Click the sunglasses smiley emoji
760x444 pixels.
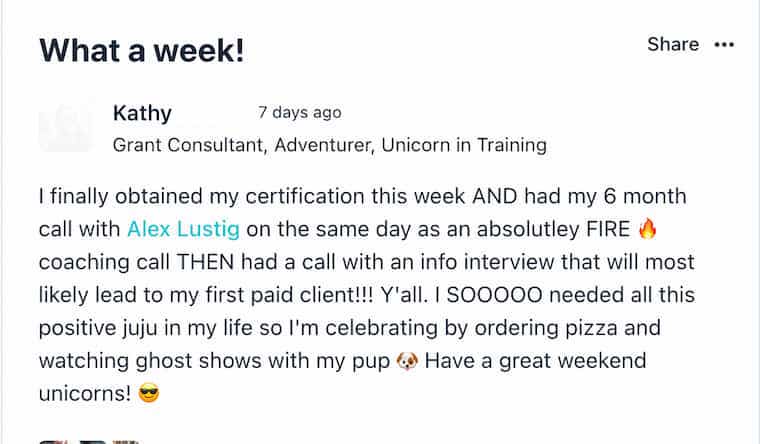point(149,393)
